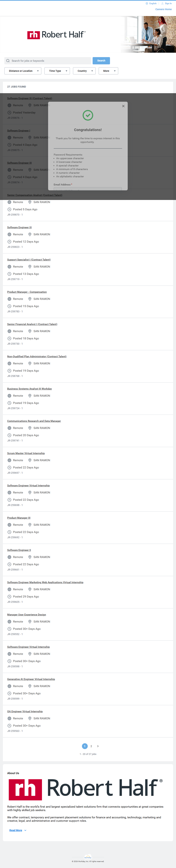Click the magnifier icon in the search field

click(8, 61)
